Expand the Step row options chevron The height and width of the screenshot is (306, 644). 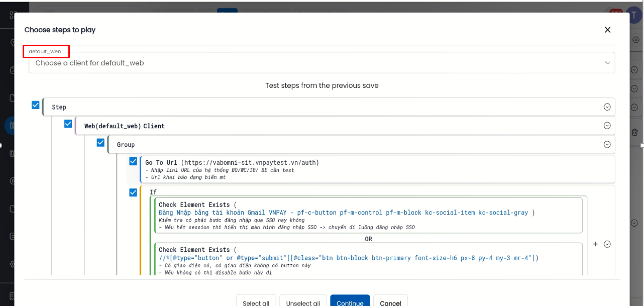(607, 107)
